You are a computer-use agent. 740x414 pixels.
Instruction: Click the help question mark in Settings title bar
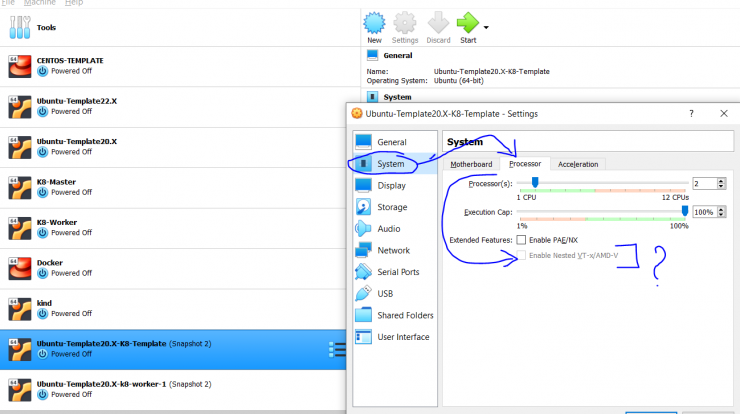691,113
